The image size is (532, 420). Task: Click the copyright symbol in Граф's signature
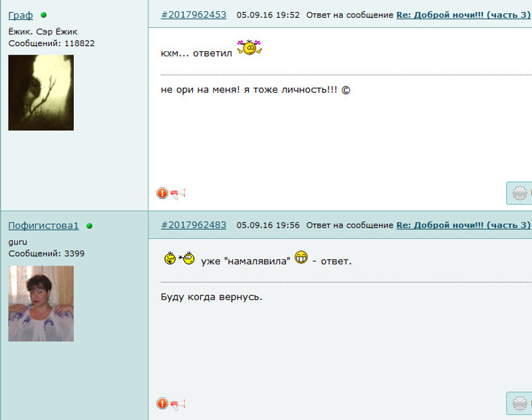tap(345, 90)
